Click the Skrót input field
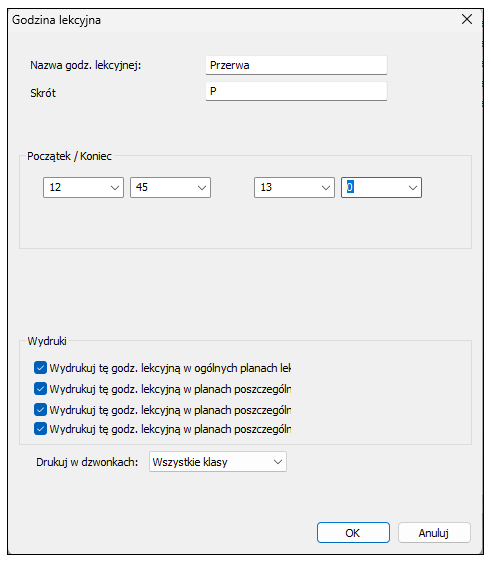Viewport: 491px width, 562px height. click(x=296, y=91)
